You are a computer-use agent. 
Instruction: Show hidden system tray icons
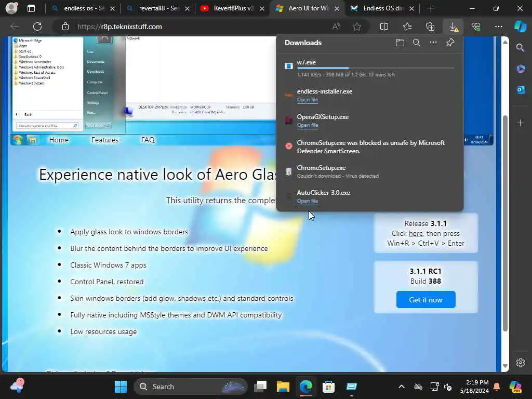402,387
